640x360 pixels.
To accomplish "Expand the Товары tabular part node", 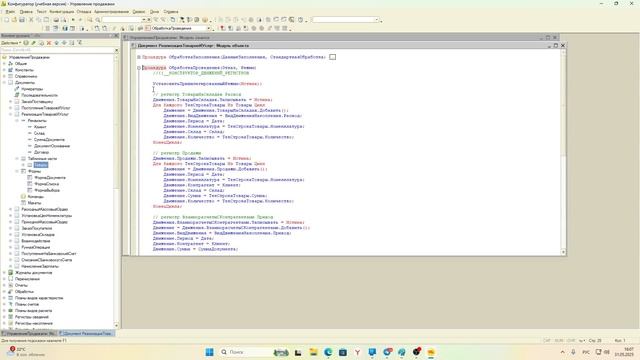I will [x=23, y=165].
